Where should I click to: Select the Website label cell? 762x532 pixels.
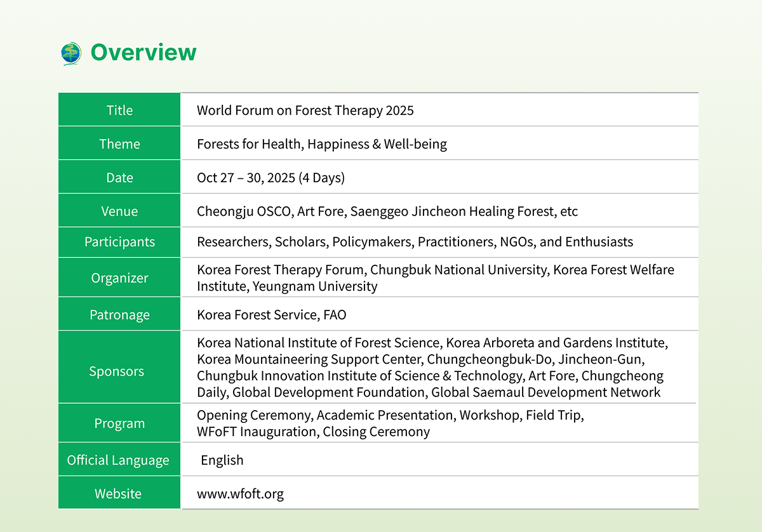119,493
